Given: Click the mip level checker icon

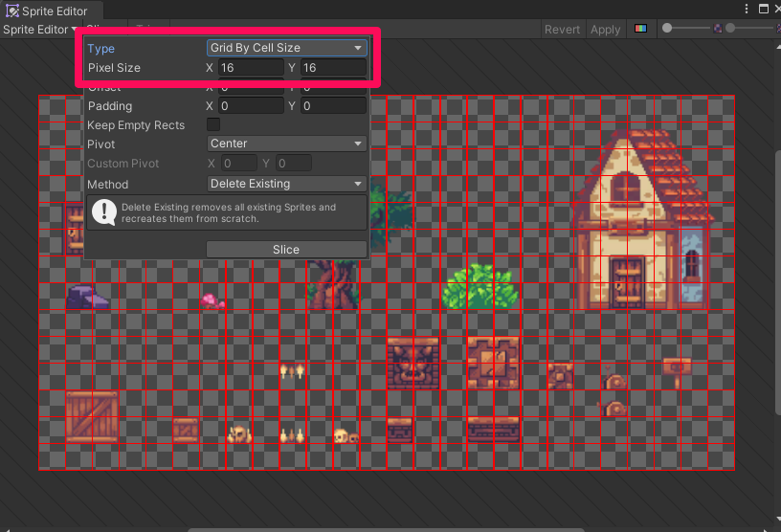Looking at the screenshot, I should coord(718,29).
